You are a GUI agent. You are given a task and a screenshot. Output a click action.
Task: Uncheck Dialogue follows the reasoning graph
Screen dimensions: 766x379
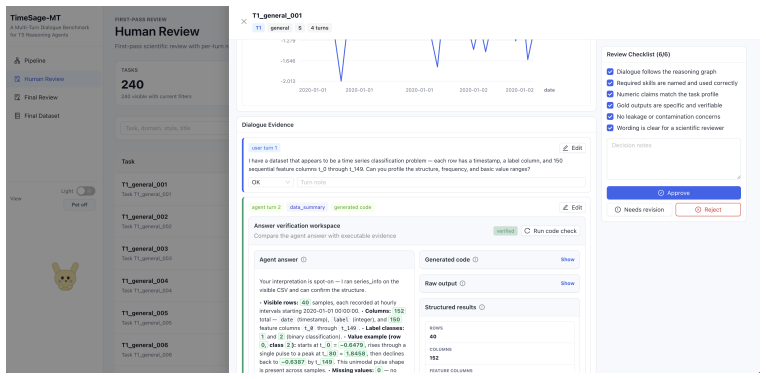click(610, 72)
